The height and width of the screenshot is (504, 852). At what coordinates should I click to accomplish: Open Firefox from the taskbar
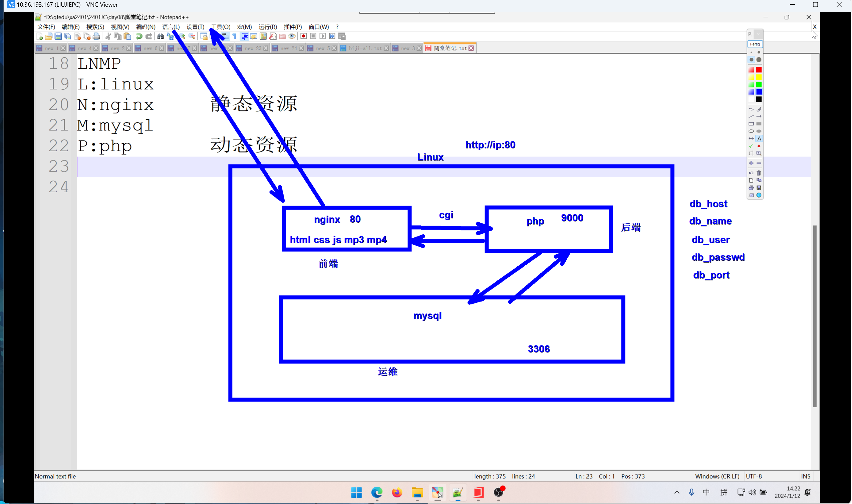(396, 492)
